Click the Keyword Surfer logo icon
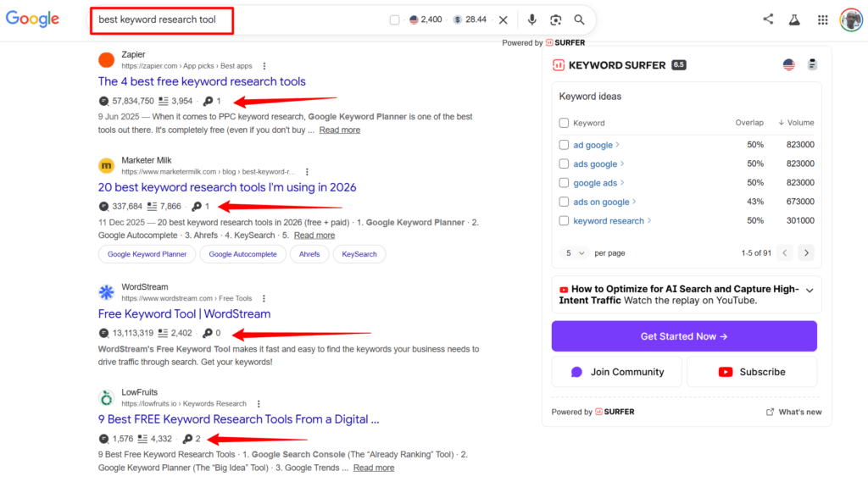 (559, 65)
